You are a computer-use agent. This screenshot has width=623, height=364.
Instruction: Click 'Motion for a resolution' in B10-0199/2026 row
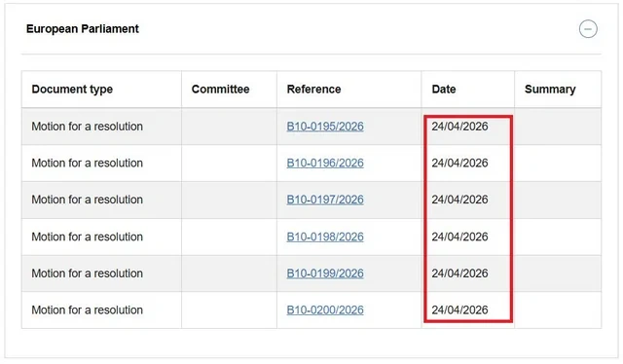[x=87, y=273]
